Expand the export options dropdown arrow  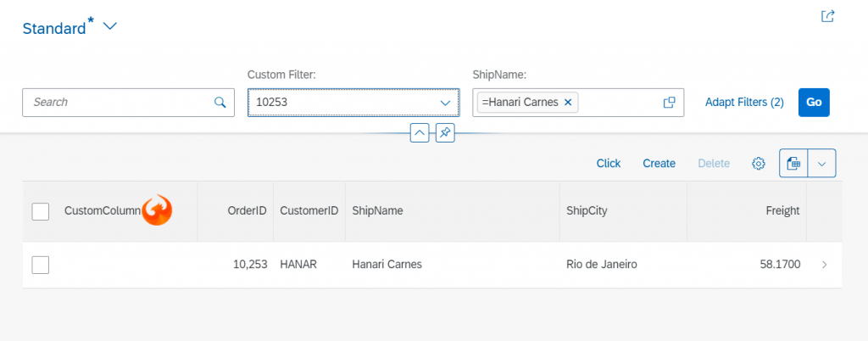822,164
